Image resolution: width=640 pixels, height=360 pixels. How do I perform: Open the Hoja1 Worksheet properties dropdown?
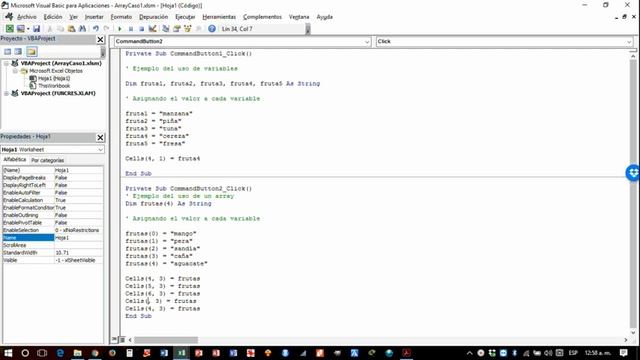tap(100, 150)
